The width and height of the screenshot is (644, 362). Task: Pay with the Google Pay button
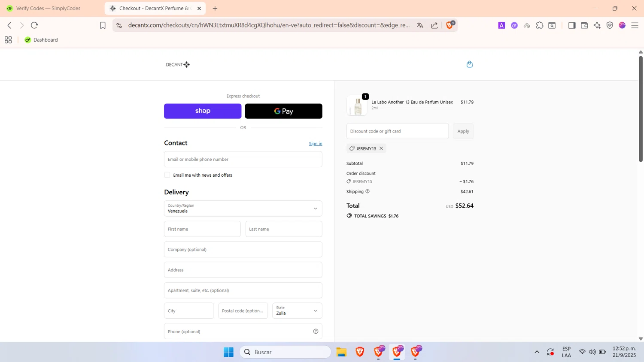283,111
